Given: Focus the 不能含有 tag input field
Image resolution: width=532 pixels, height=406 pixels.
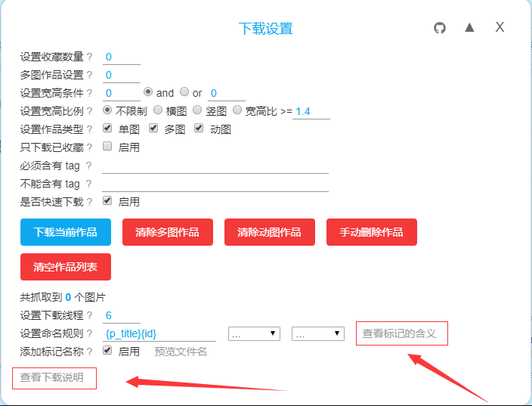Looking at the screenshot, I should pos(215,184).
